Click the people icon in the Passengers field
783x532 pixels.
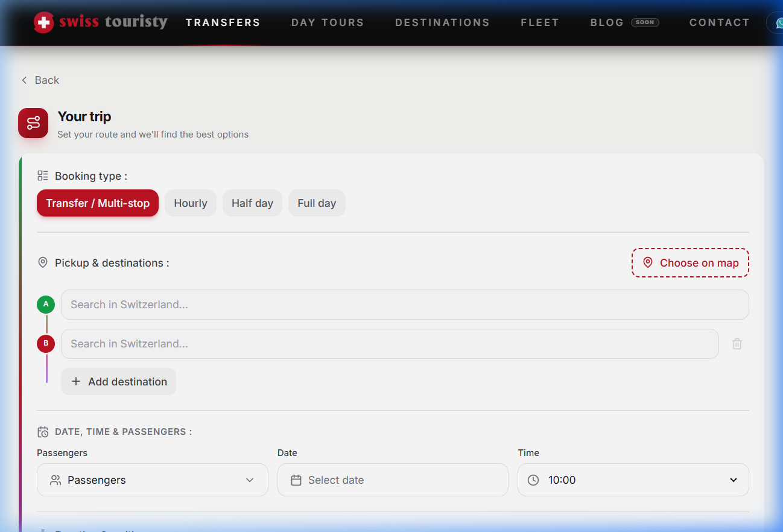[x=55, y=480]
